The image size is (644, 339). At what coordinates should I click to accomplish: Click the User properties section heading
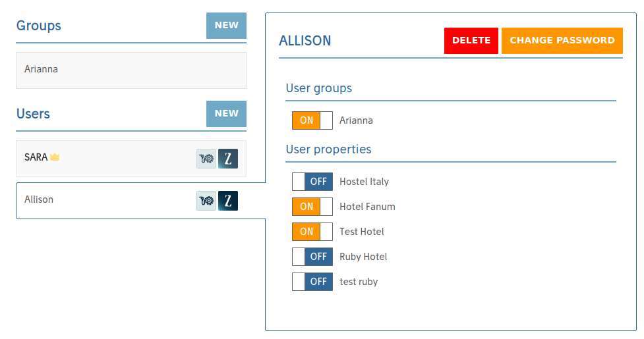pyautogui.click(x=328, y=149)
